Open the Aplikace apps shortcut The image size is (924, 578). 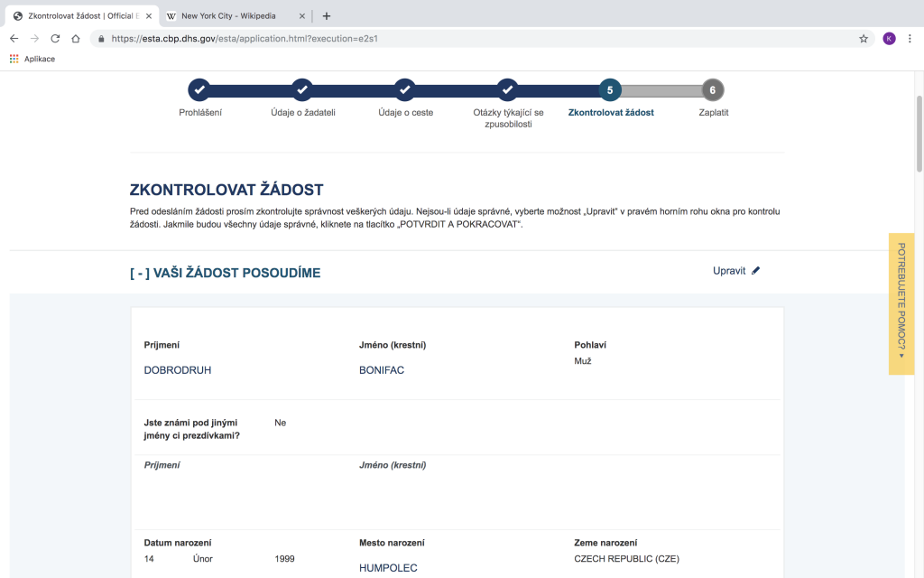pyautogui.click(x=32, y=59)
